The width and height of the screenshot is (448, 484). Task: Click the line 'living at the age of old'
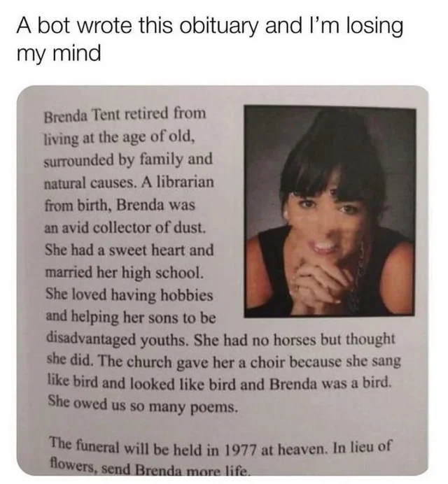click(x=119, y=137)
